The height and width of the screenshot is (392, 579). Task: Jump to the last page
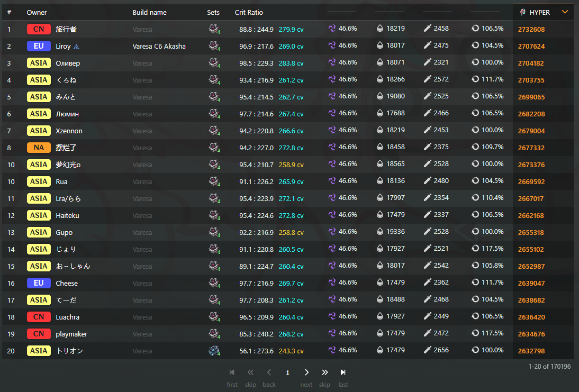click(x=343, y=372)
